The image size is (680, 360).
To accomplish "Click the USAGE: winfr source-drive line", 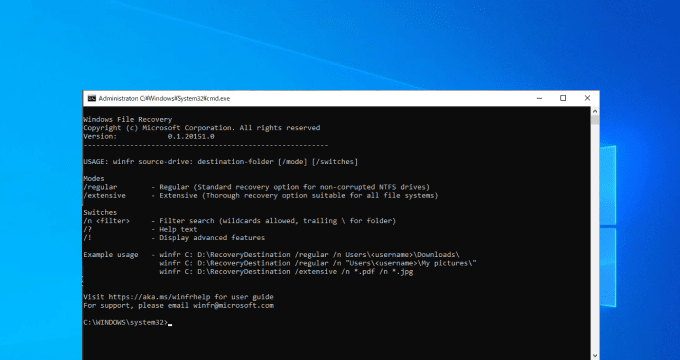I will (x=221, y=162).
